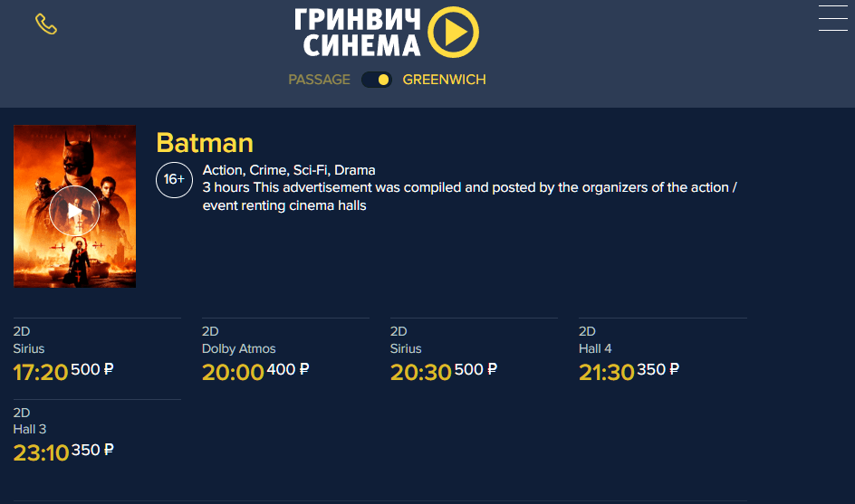
Task: Choose the 23:10 Hall 3 showtime
Action: [41, 452]
